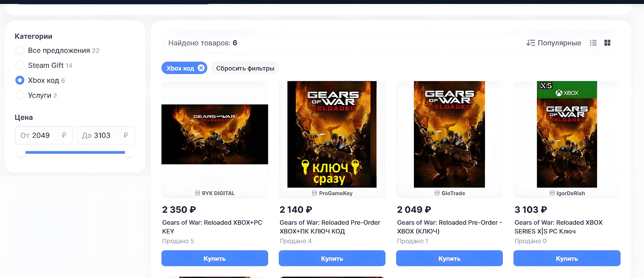The image size is (644, 278).
Task: Switch to list view layout
Action: tap(593, 43)
